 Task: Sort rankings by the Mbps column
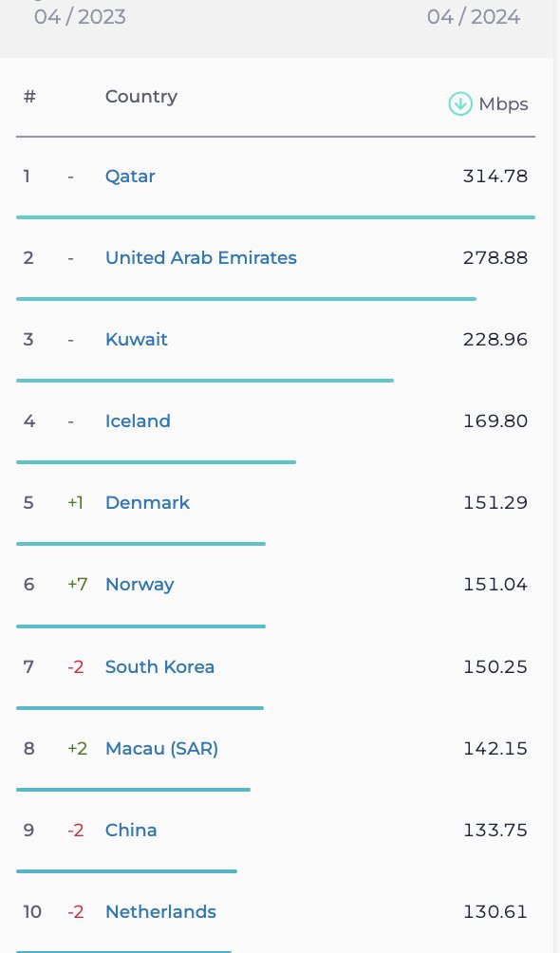click(x=503, y=104)
